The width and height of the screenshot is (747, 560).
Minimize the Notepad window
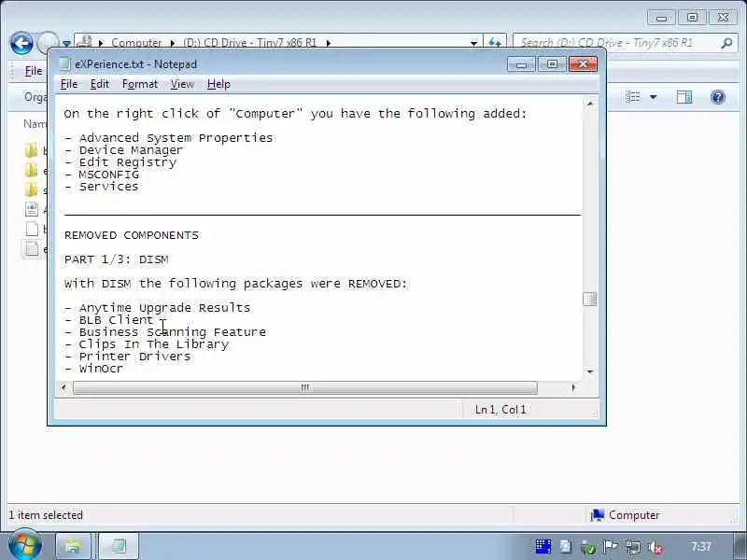521,63
